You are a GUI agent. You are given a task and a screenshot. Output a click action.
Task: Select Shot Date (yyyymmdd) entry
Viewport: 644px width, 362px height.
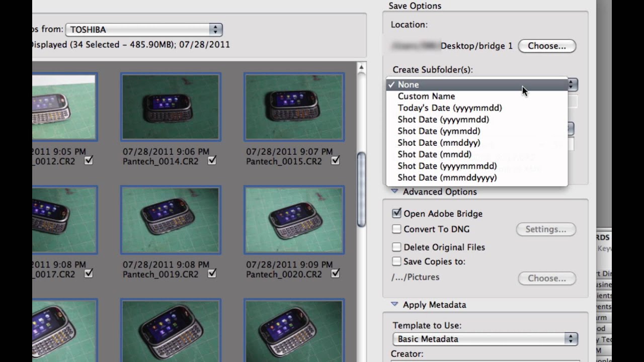tap(476, 119)
